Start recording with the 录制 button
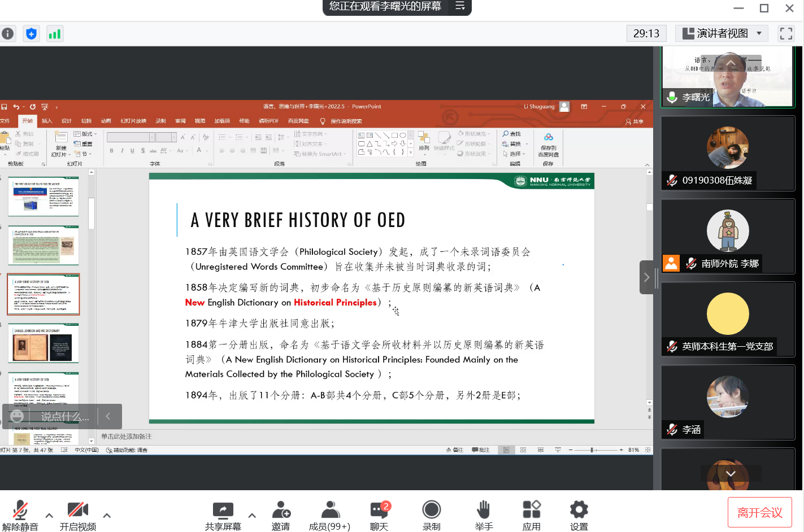 point(431,511)
